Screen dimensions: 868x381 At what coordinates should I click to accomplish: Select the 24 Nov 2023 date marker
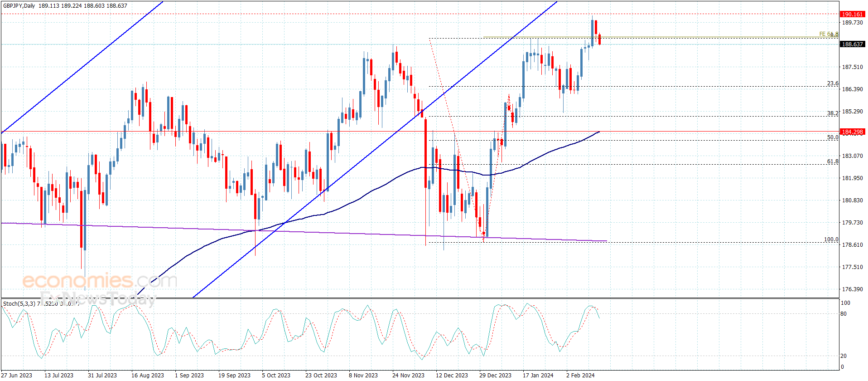pos(408,375)
